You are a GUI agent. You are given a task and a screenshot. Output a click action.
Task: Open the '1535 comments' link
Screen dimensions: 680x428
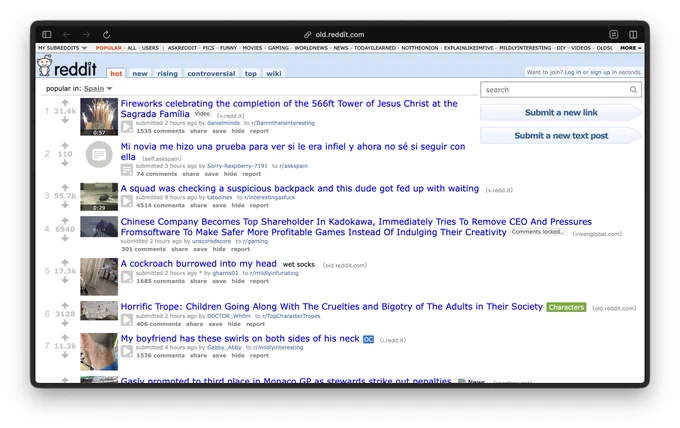coord(160,131)
